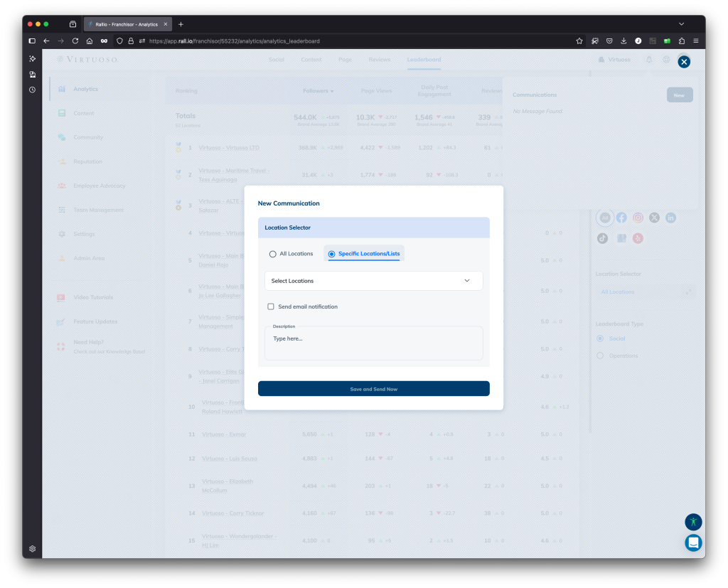Open the history clock icon in sidebar

tap(32, 90)
